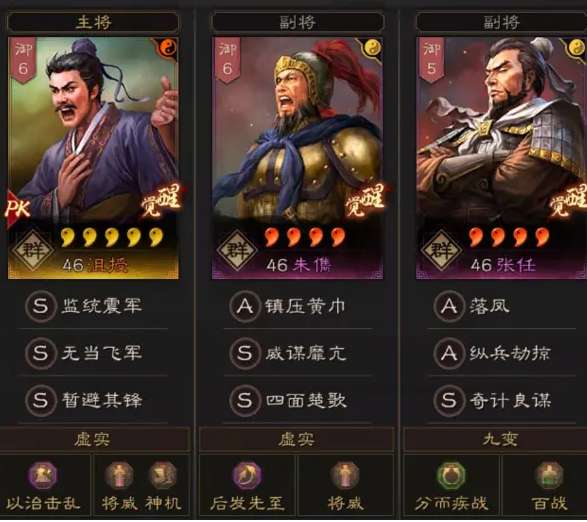This screenshot has height=522, width=587.
Task: Open 朱儁's general portrait card
Action: tap(298, 158)
